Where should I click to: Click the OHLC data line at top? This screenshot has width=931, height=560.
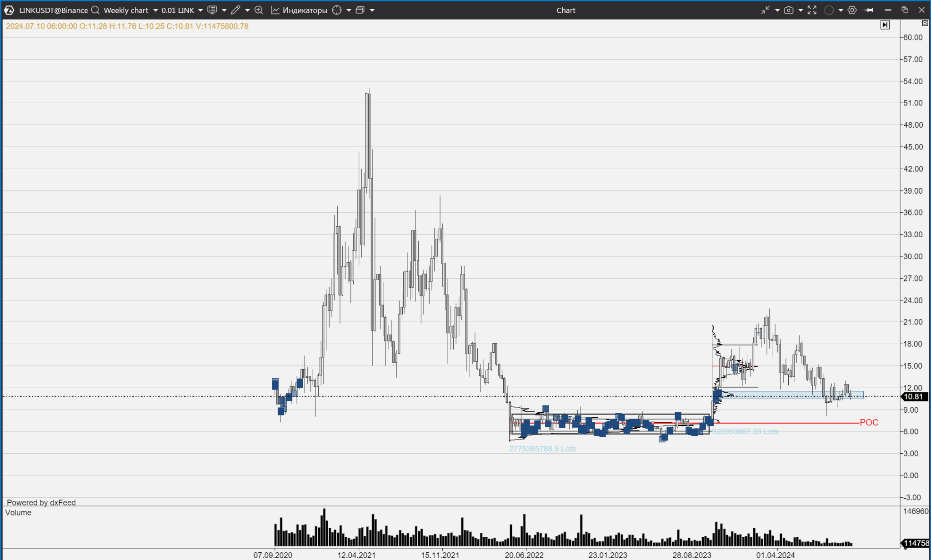[x=127, y=26]
